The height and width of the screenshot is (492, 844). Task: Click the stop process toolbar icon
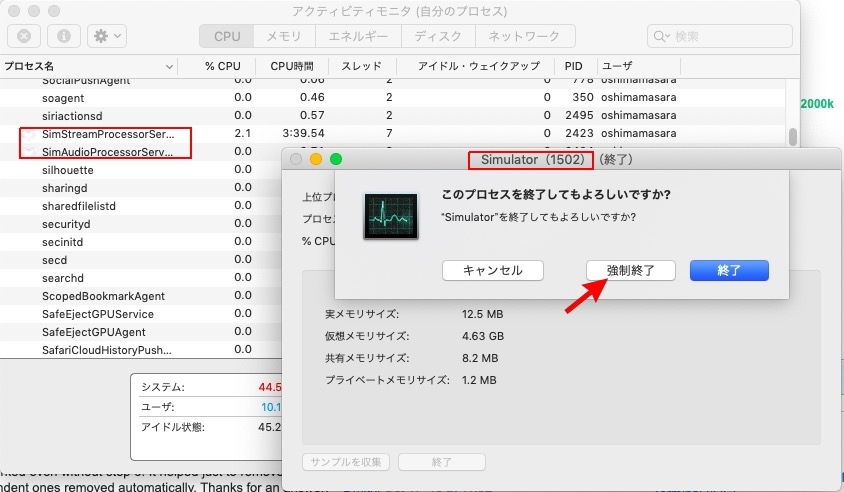tap(24, 36)
